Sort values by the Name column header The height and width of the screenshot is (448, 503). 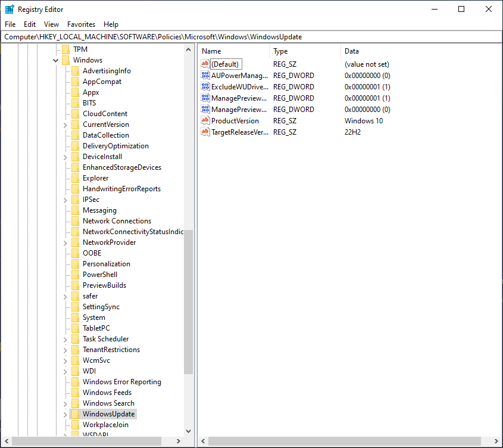point(233,51)
